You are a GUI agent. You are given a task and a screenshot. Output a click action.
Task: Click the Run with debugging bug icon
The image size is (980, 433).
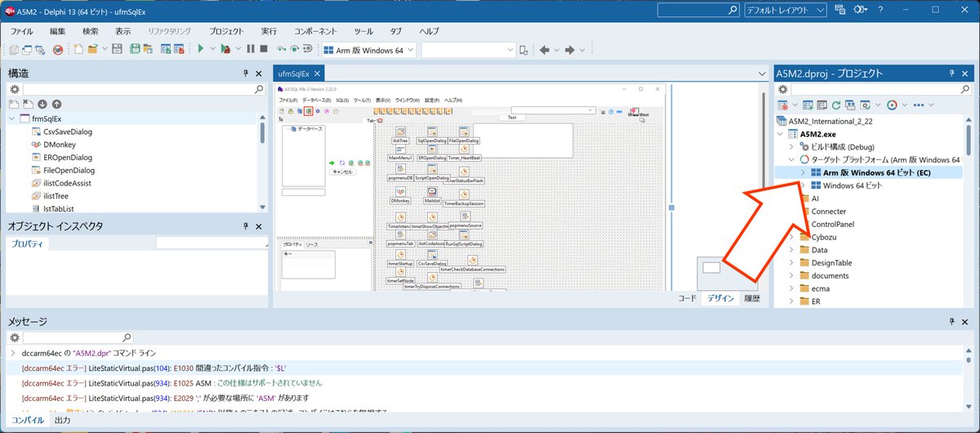tap(225, 50)
